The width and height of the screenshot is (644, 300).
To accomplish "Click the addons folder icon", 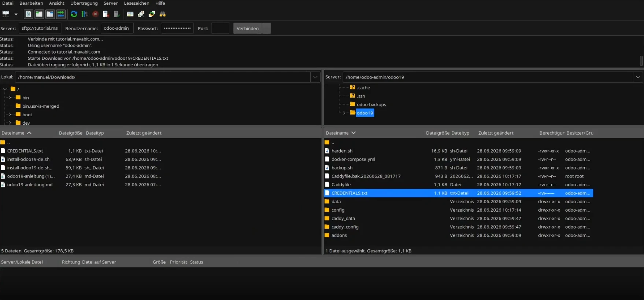I will pyautogui.click(x=327, y=235).
